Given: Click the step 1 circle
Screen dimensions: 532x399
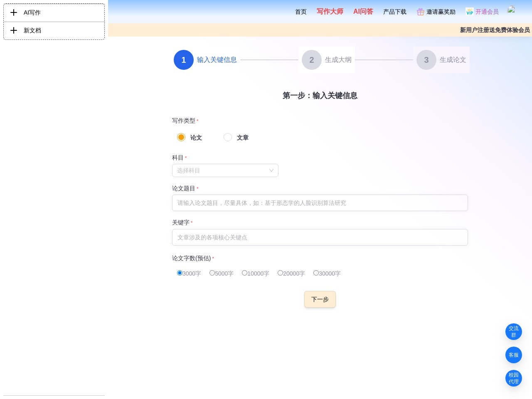Looking at the screenshot, I should pos(184,60).
